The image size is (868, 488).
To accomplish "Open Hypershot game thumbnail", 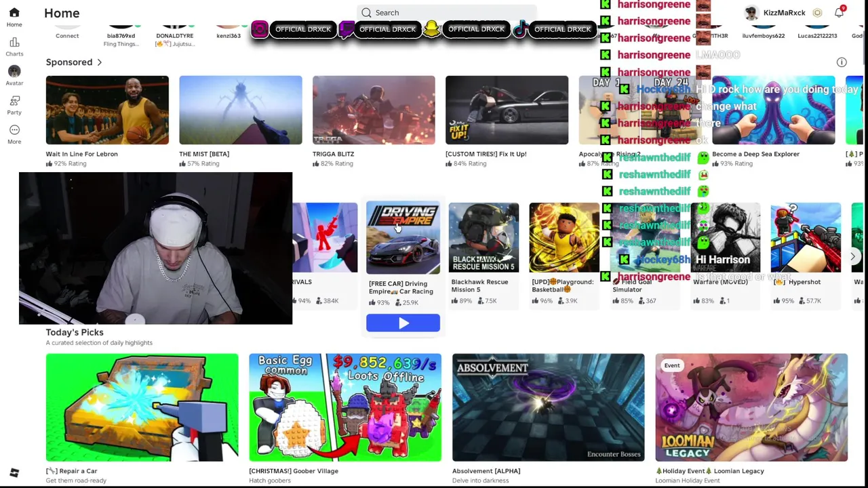I will pyautogui.click(x=806, y=238).
